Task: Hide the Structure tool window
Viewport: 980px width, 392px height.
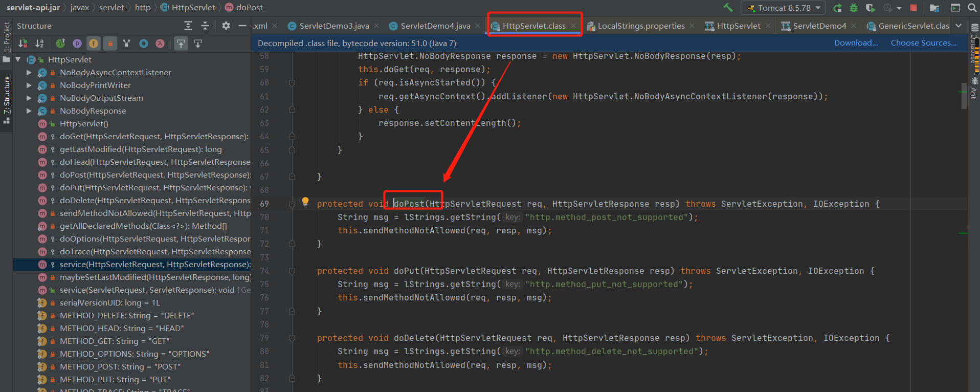Action: pyautogui.click(x=242, y=26)
